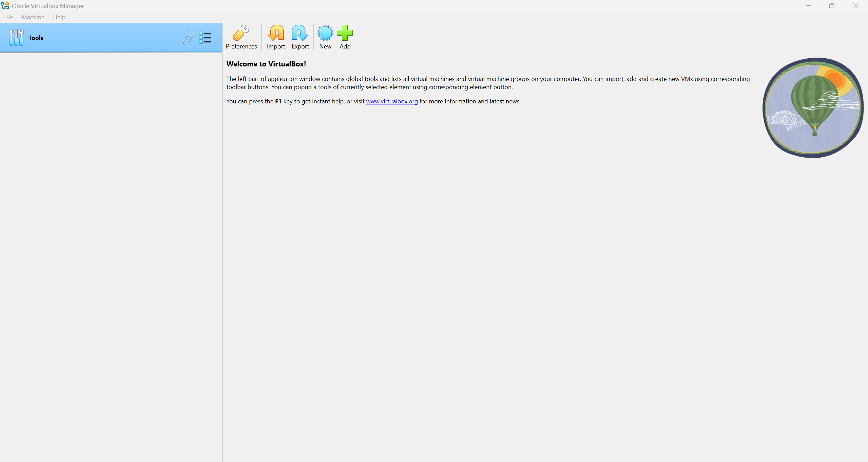Click the Welcome to VirtualBox! heading
The height and width of the screenshot is (462, 868).
266,64
